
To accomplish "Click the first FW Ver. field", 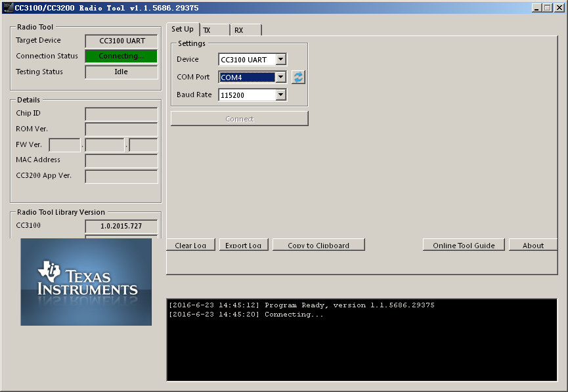I will [65, 145].
